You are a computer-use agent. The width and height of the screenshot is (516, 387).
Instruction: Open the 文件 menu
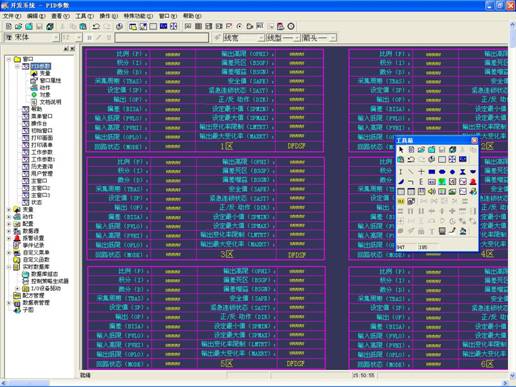12,16
